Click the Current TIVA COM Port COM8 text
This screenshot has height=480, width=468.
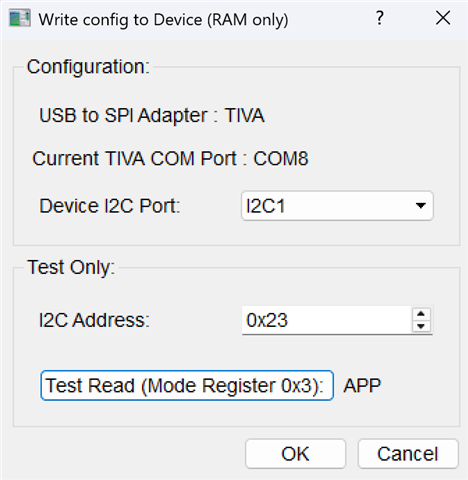[170, 158]
